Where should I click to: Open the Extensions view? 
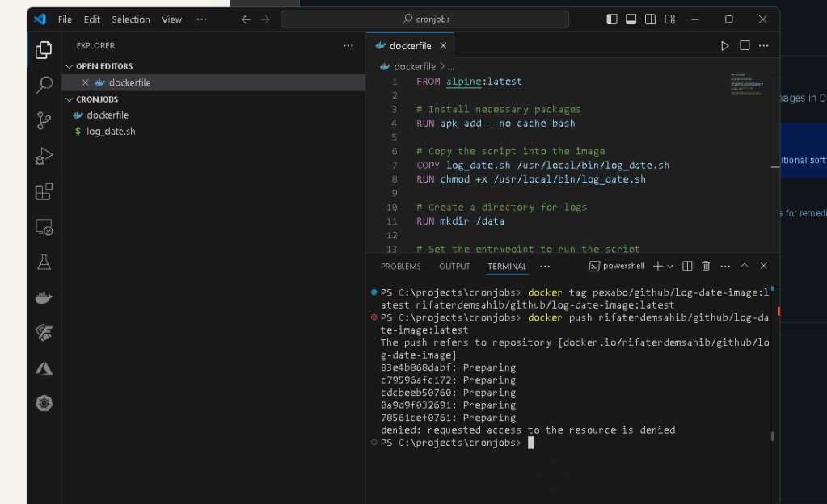point(44,191)
